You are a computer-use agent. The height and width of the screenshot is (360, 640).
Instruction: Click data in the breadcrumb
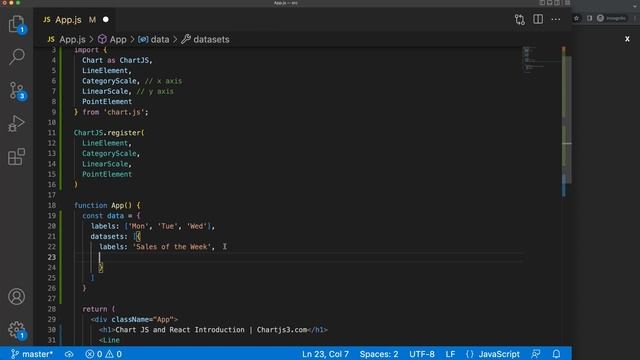154,40
